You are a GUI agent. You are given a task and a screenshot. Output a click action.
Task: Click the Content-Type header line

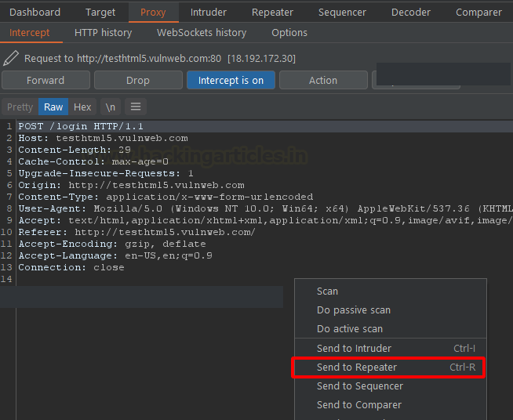point(166,197)
